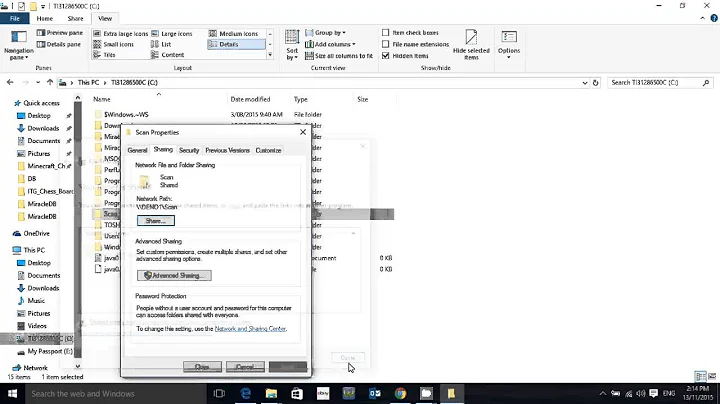The image size is (720, 404).
Task: Open the Sort by menu
Action: [x=292, y=45]
